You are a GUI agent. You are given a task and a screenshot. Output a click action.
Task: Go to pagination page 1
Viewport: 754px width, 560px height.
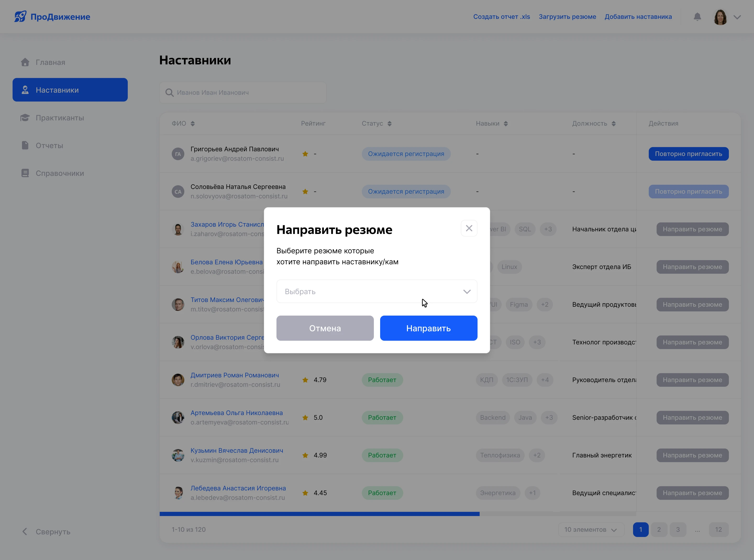pyautogui.click(x=641, y=529)
